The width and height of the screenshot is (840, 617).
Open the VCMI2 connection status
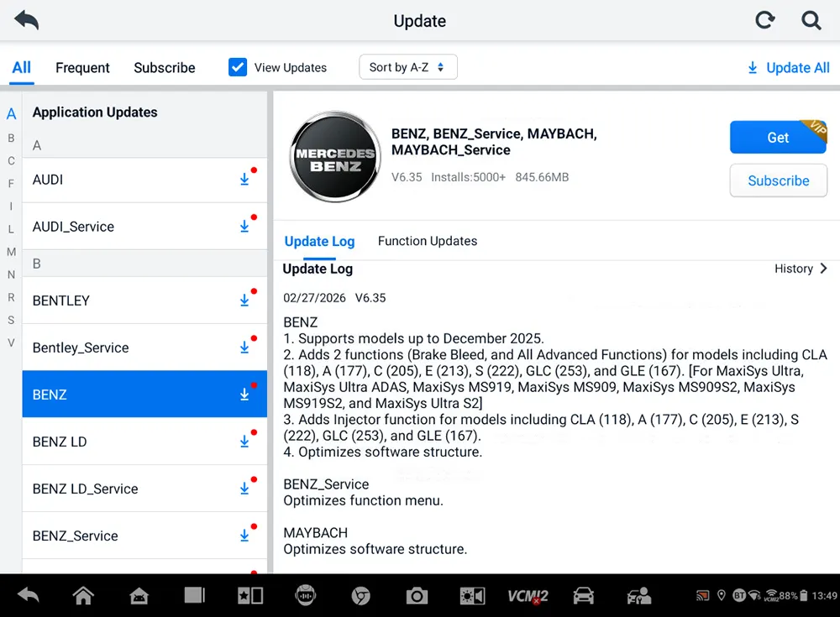point(528,595)
